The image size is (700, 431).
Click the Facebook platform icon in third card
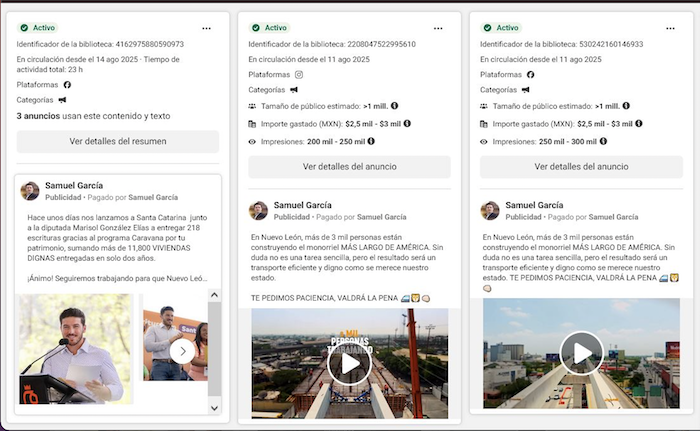529,75
